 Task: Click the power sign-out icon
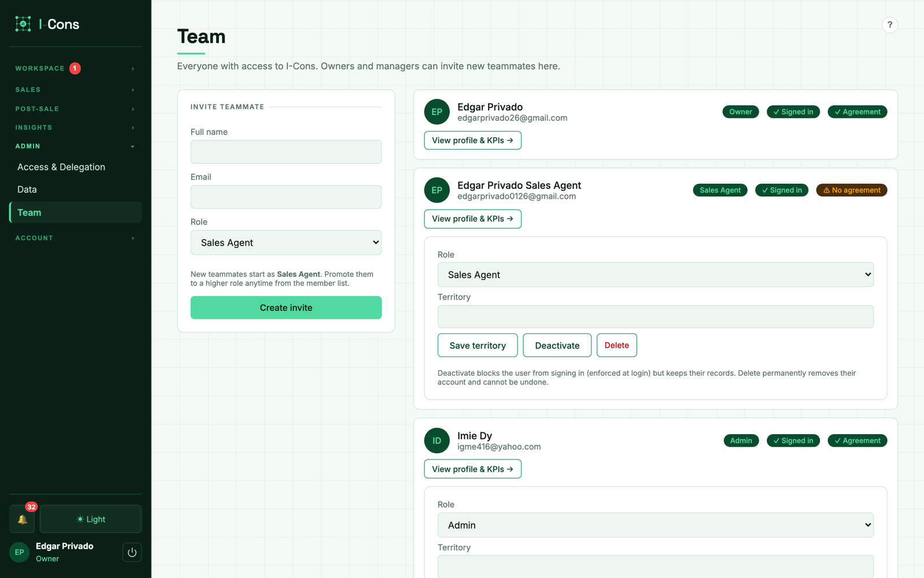coord(132,552)
